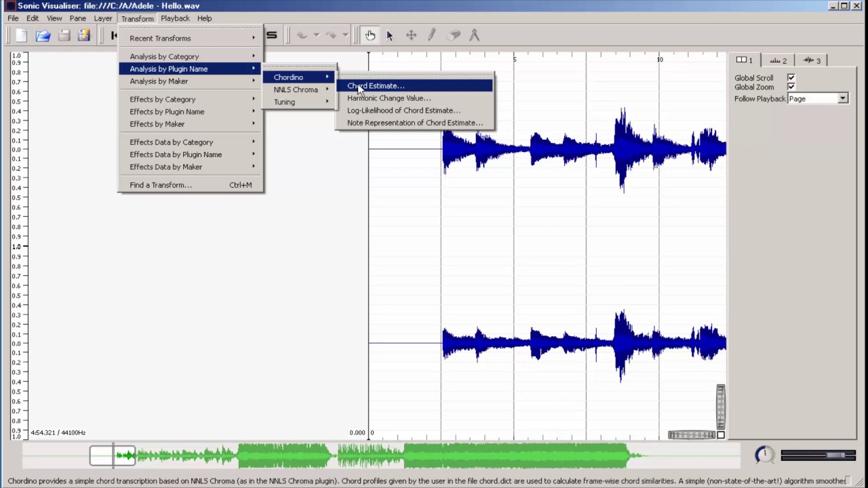Image resolution: width=868 pixels, height=488 pixels.
Task: Expand Effects by Plugin Name submenu
Action: (x=191, y=111)
